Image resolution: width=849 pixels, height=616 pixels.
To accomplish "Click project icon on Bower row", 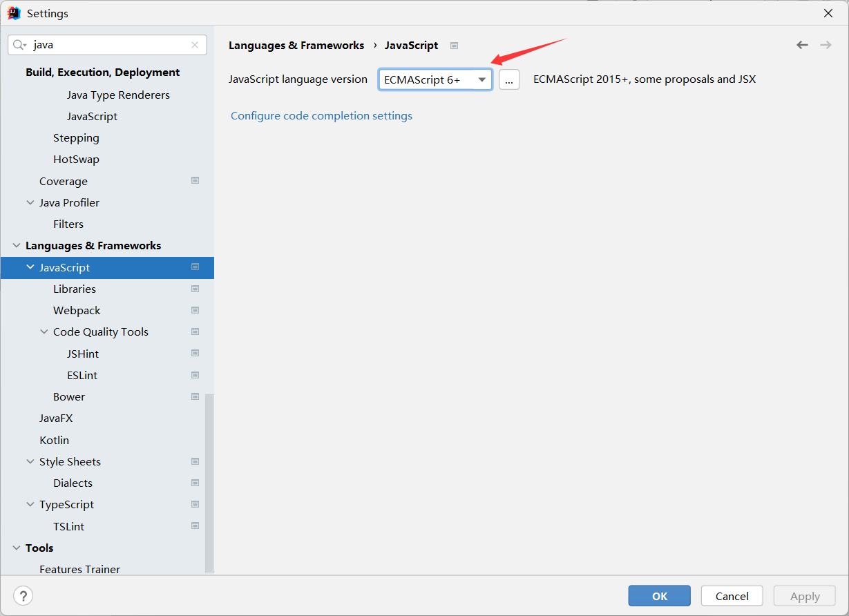I will tap(195, 396).
